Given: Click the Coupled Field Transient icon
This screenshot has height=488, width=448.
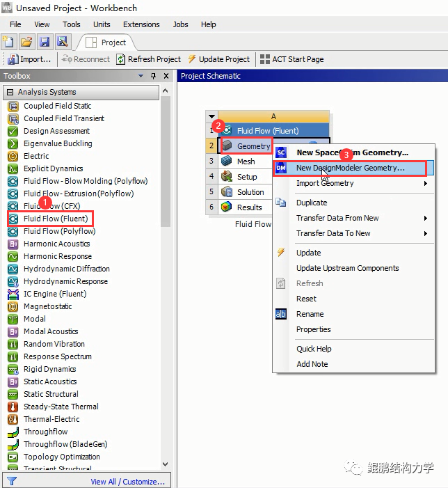Looking at the screenshot, I should pos(13,119).
